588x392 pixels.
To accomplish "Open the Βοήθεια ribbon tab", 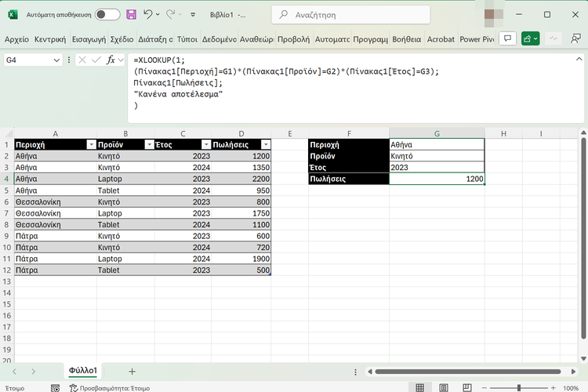I will 406,39.
